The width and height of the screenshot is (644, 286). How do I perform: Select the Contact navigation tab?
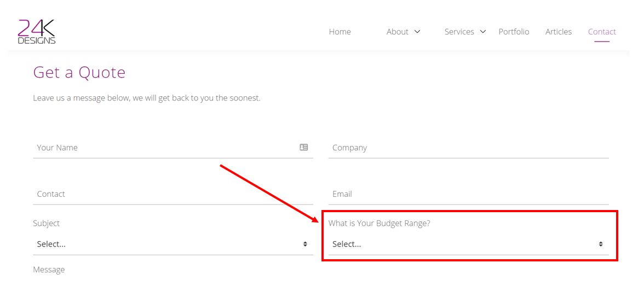tap(602, 32)
